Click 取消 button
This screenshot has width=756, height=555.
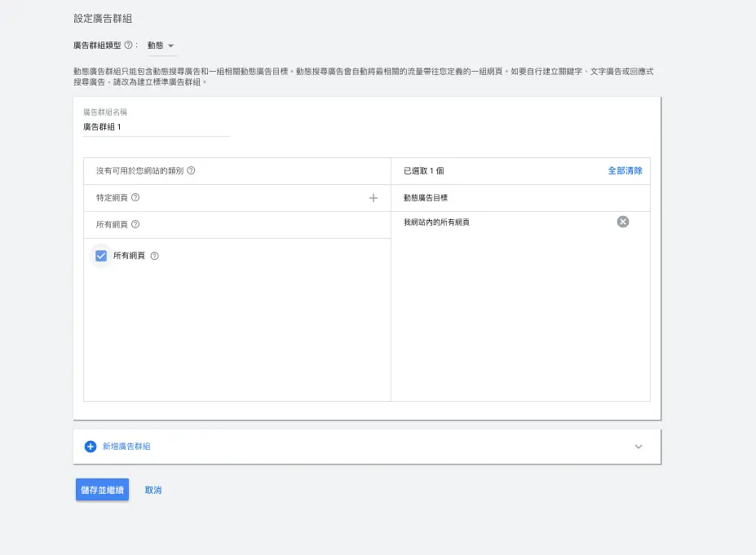[x=153, y=490]
